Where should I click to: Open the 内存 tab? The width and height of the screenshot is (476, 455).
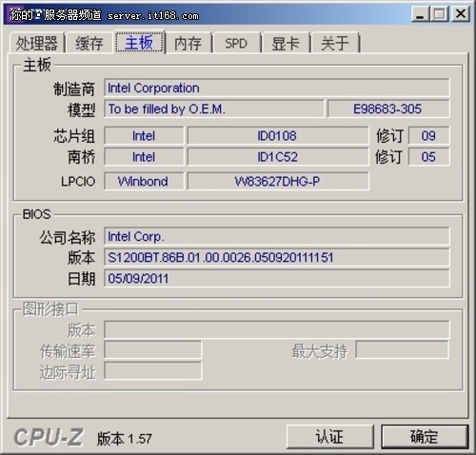[x=188, y=43]
